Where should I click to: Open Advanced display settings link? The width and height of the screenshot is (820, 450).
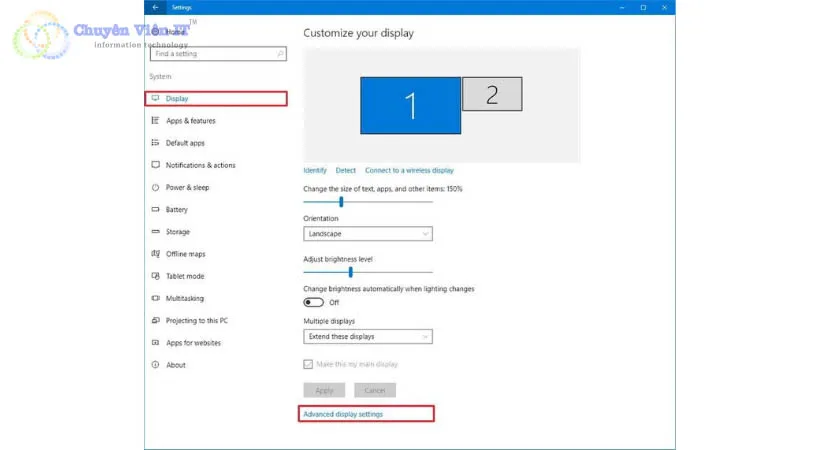click(x=343, y=414)
